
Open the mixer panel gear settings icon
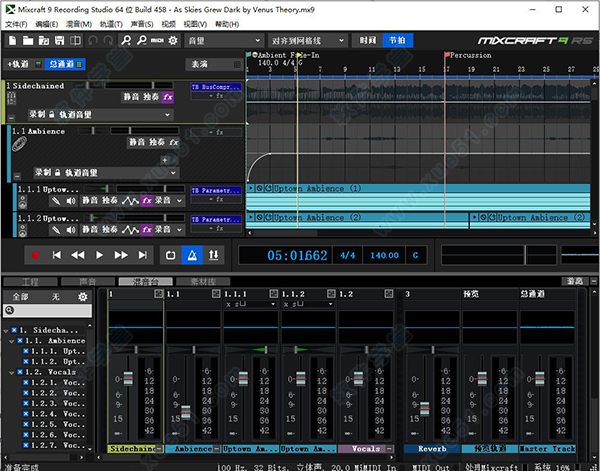click(x=82, y=297)
